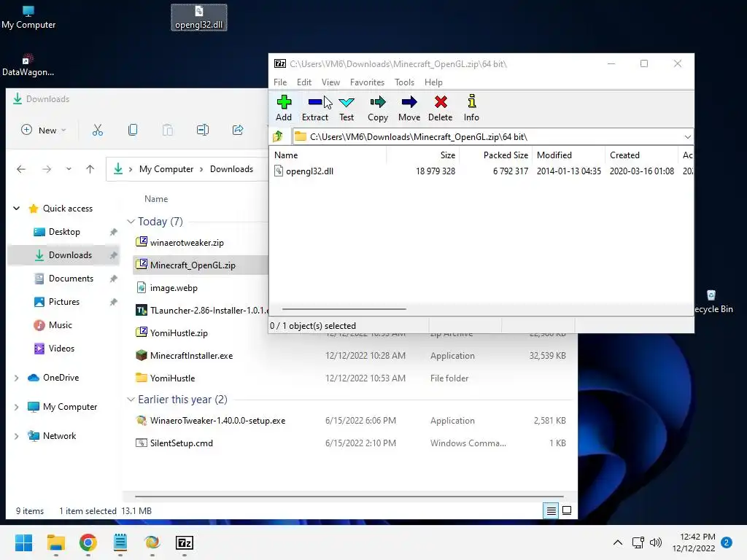Switch Explorer to details view
Viewport: 747px width, 560px height.
click(x=551, y=511)
